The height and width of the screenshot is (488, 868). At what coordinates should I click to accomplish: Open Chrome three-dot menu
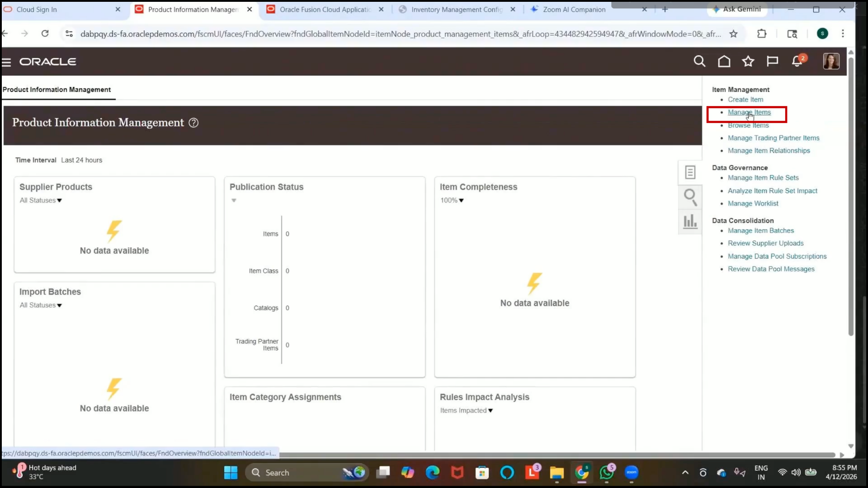(843, 33)
